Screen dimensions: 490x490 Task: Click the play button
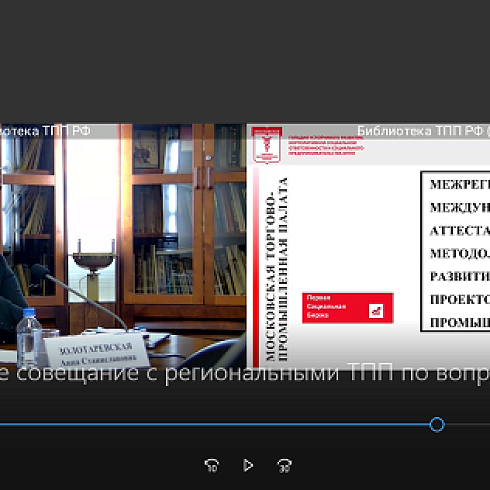coord(248,465)
